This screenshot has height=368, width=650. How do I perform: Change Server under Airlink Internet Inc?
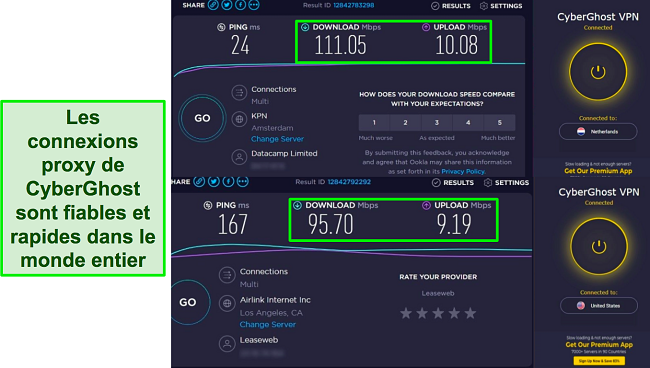point(268,324)
